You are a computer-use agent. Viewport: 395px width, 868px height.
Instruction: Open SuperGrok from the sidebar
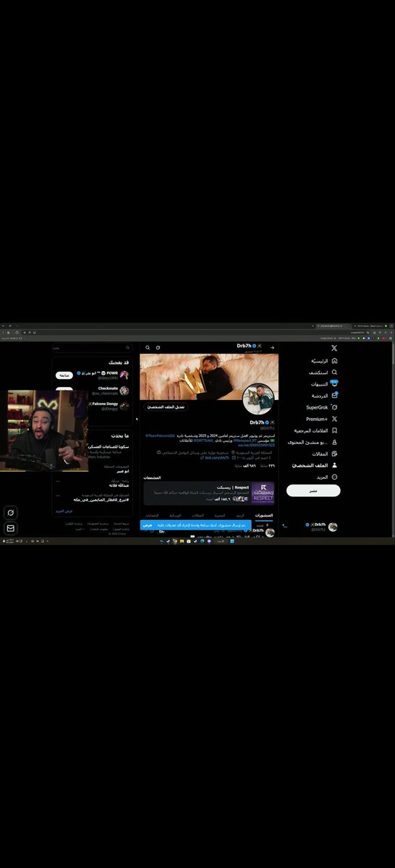click(322, 407)
